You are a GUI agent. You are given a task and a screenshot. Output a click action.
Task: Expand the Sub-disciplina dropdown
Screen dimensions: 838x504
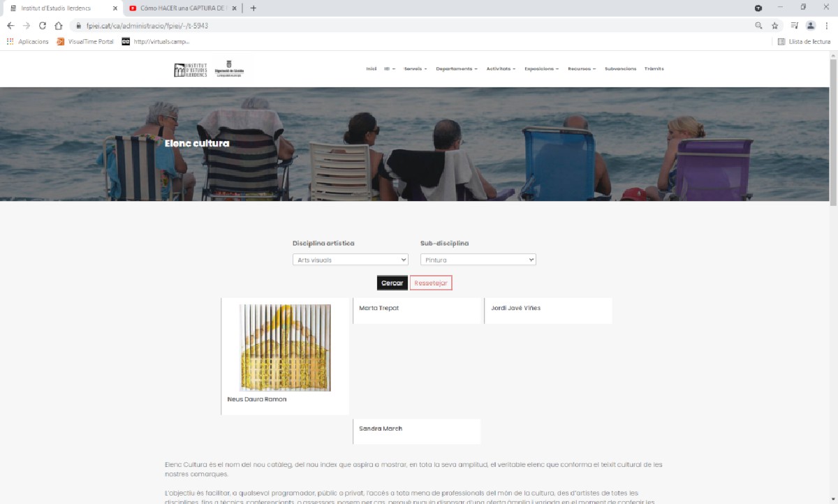(478, 260)
